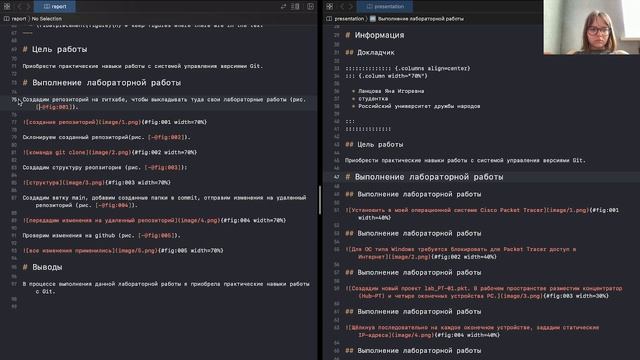Click heading '## Цель работы' in presentation
This screenshot has height=360, width=640.
tap(374, 144)
